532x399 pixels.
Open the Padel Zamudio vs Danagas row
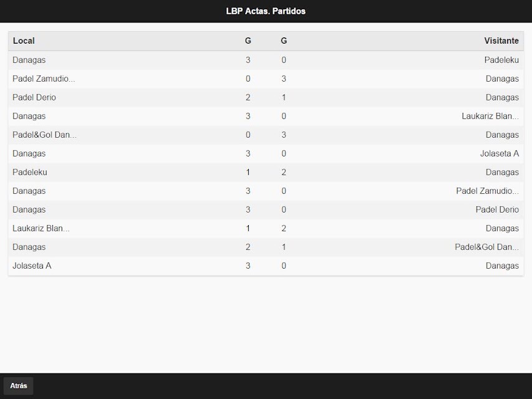pyautogui.click(x=266, y=79)
